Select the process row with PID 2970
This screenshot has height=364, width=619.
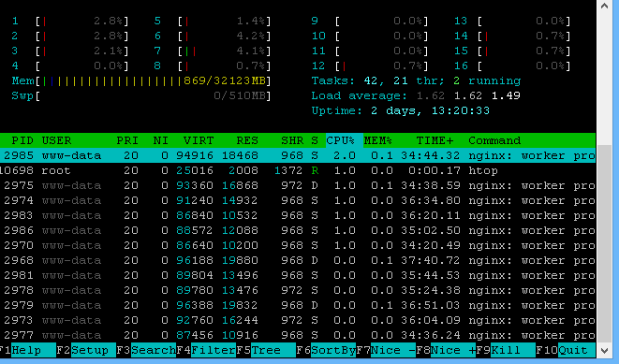[x=298, y=246]
